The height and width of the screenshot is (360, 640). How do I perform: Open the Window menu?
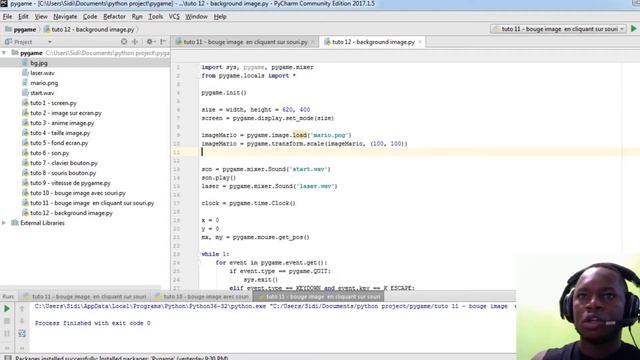[x=196, y=17]
